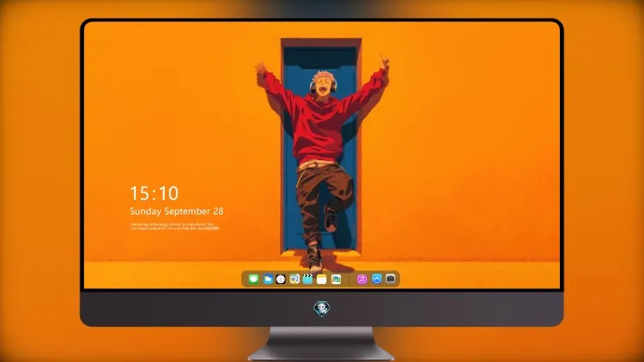The height and width of the screenshot is (362, 644).
Task: Click the "Sunday September 28" date text
Action: pos(177,211)
